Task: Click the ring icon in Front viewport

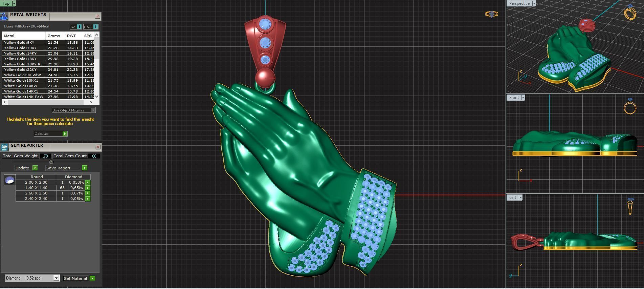Action: (x=630, y=107)
